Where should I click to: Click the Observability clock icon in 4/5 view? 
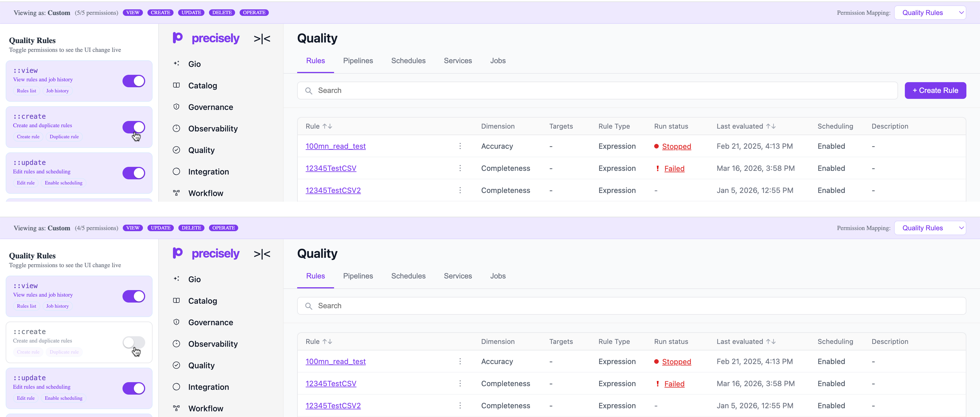(x=176, y=344)
